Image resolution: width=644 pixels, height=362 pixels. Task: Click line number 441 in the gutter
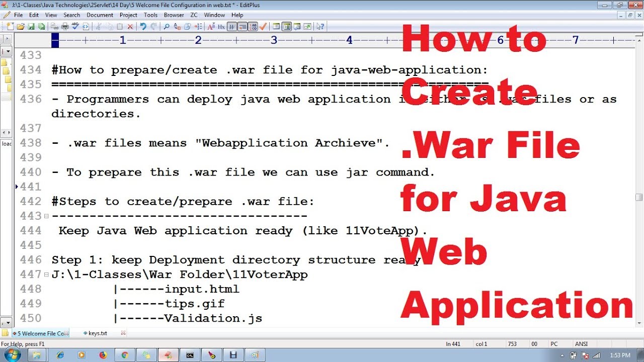pos(31,187)
